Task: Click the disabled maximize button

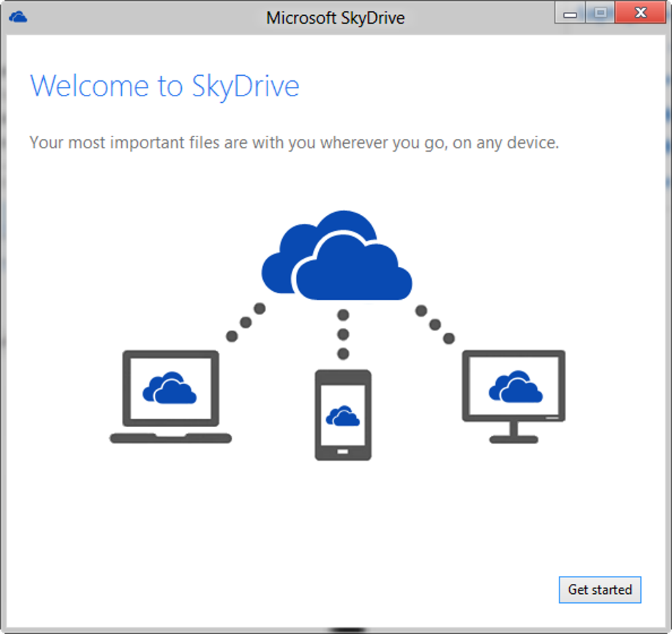Action: click(x=600, y=13)
